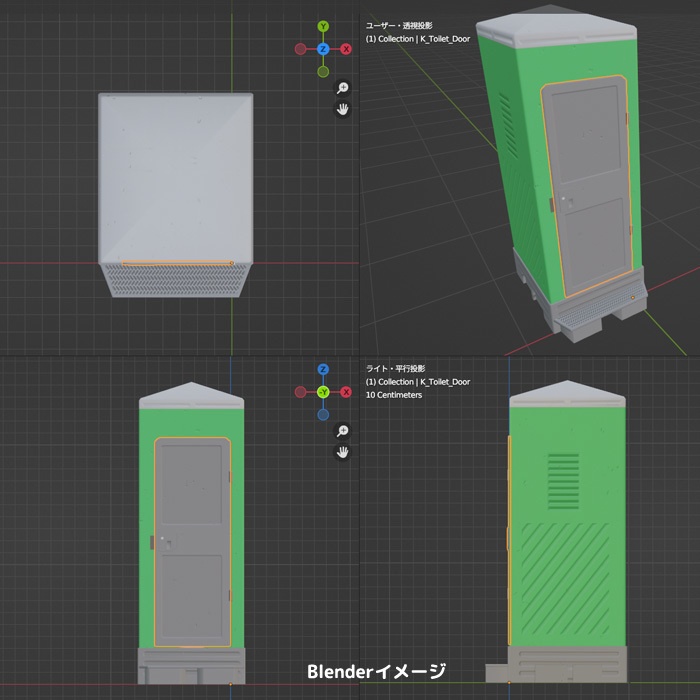700x700 pixels.
Task: Click pan hand icon in top-view viewport
Action: click(x=342, y=109)
